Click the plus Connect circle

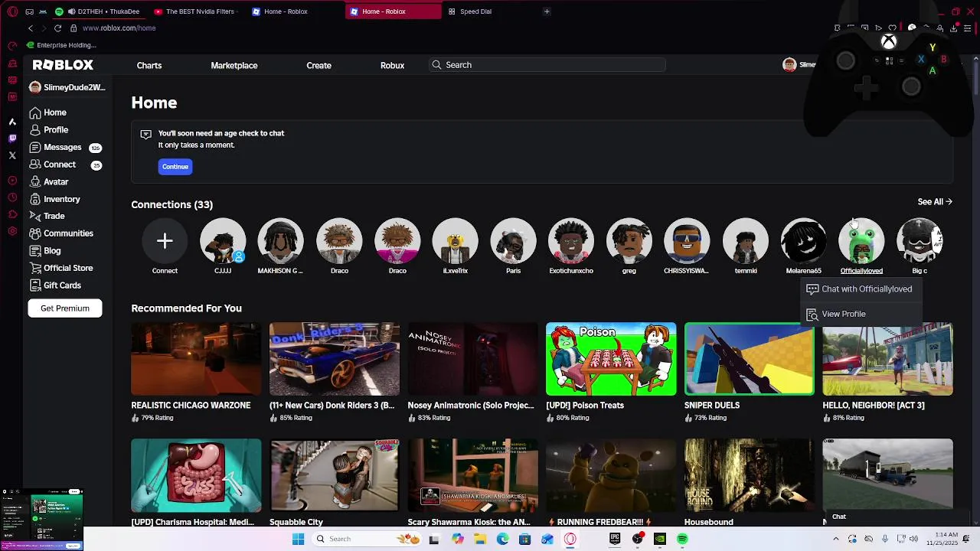(x=165, y=241)
